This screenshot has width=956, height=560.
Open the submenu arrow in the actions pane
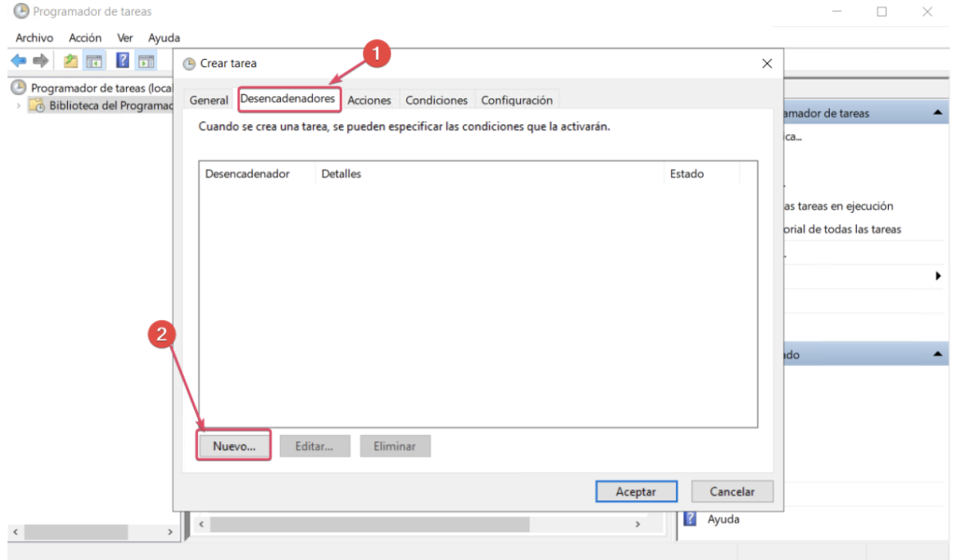(937, 276)
